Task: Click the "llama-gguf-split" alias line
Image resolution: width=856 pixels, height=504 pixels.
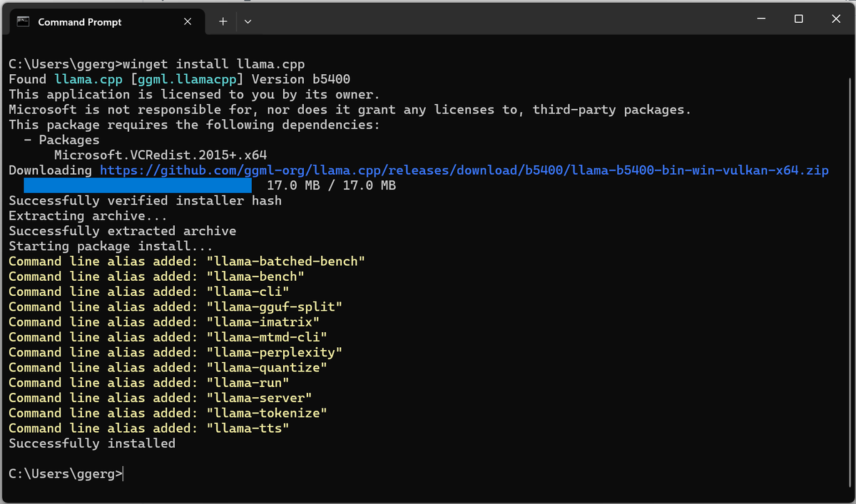Action: click(175, 307)
